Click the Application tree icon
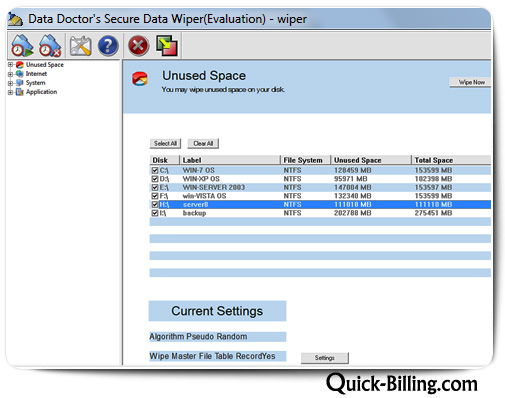 20,92
